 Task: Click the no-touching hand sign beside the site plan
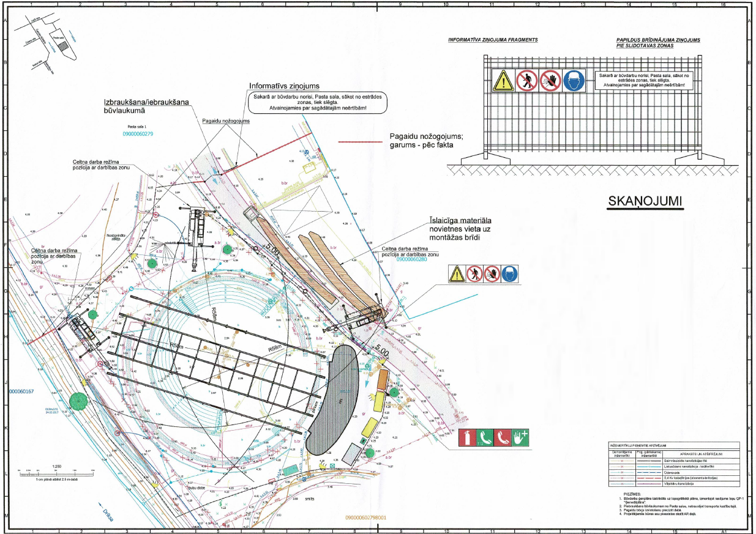click(x=492, y=275)
